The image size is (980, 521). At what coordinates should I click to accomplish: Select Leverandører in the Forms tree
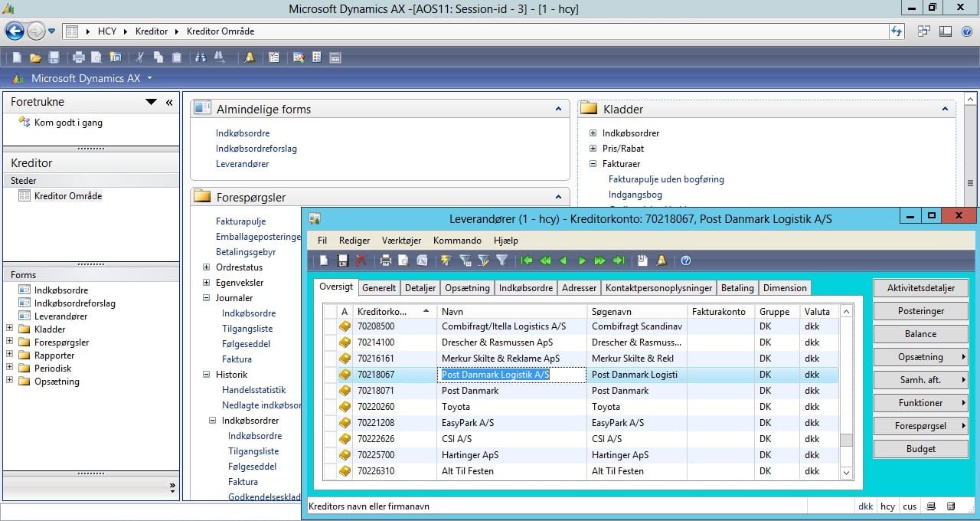[61, 316]
